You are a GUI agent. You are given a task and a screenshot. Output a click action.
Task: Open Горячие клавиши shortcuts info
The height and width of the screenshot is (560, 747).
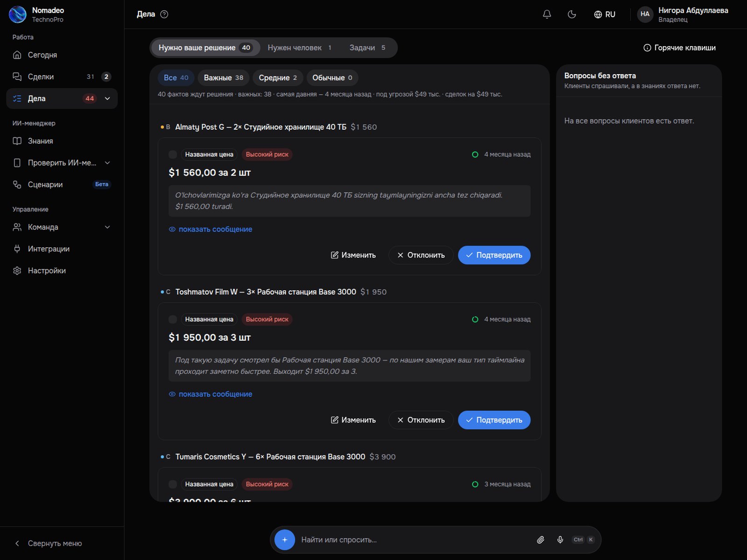click(679, 48)
